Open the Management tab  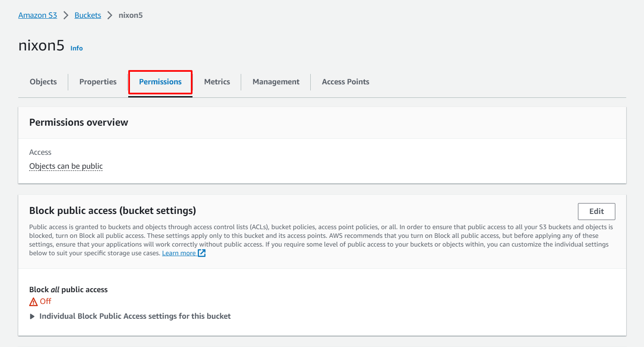tap(276, 82)
